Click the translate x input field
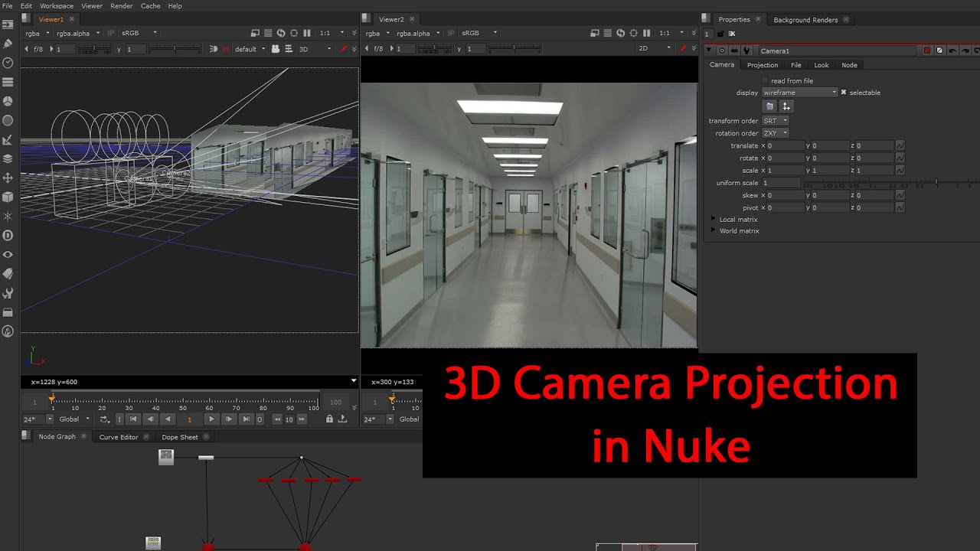 tap(784, 145)
